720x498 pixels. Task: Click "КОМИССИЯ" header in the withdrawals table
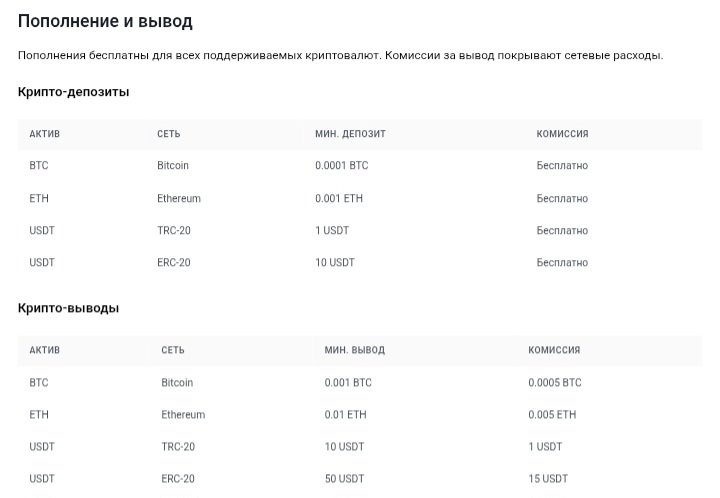coord(554,350)
